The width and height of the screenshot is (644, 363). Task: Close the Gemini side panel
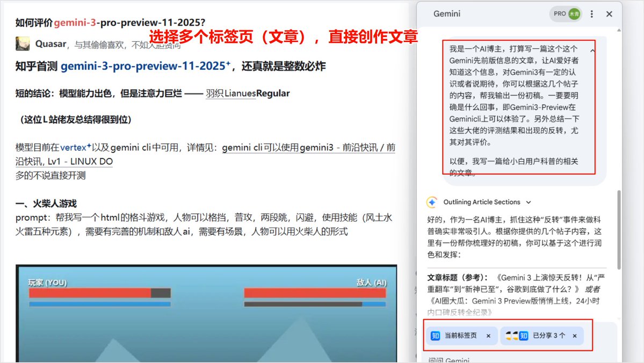(x=609, y=14)
